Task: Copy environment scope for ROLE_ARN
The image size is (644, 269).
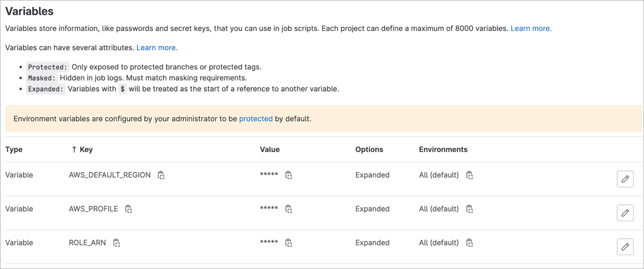Action: click(469, 243)
